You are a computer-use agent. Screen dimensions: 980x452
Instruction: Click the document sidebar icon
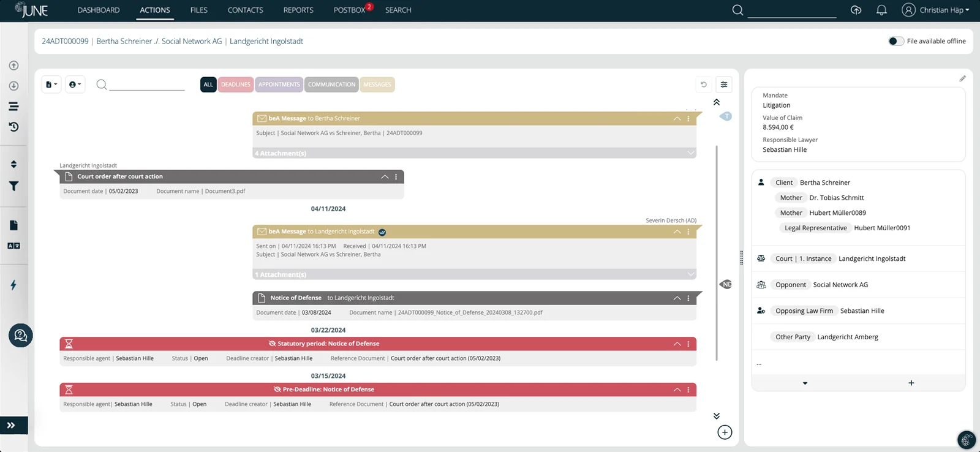(13, 225)
